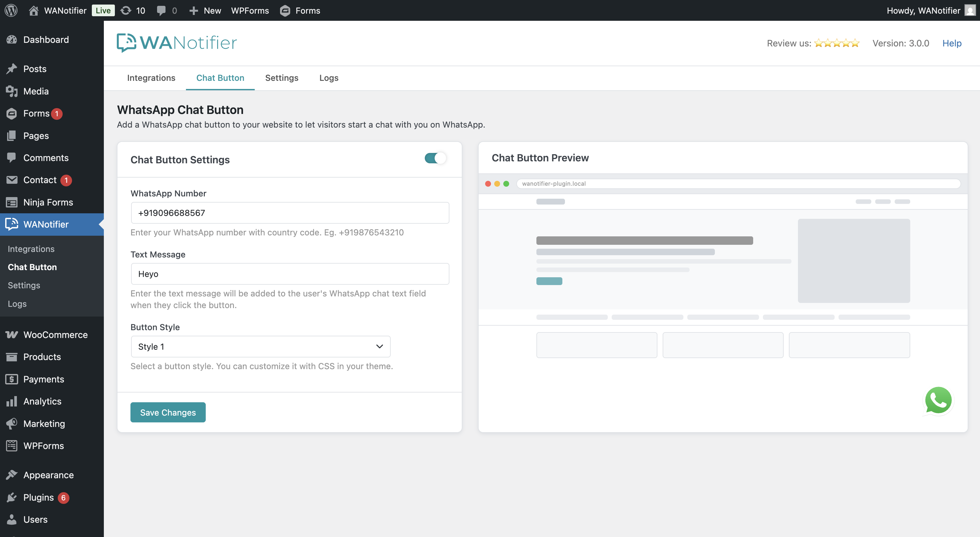Click the five-star review rating
The width and height of the screenshot is (980, 537).
point(836,43)
